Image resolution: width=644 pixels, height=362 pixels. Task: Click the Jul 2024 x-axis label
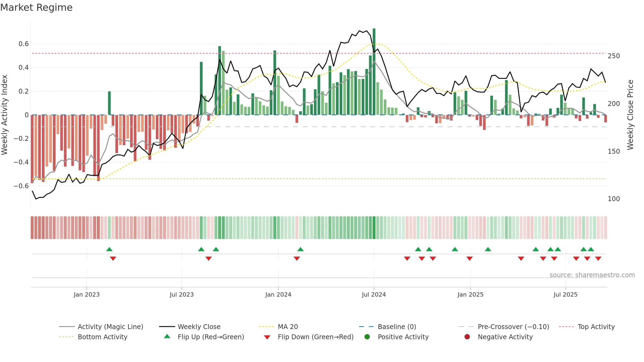(x=374, y=295)
